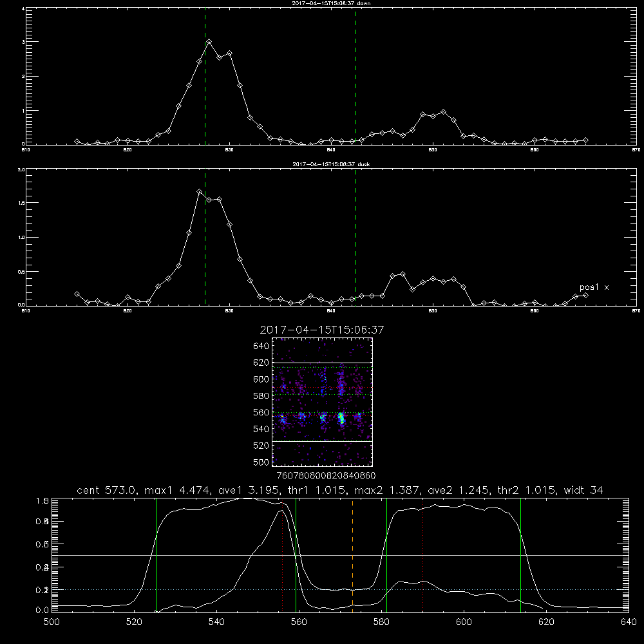The image size is (644, 644).
Task: Click the left green dashed line in dawn plot
Action: click(x=205, y=78)
